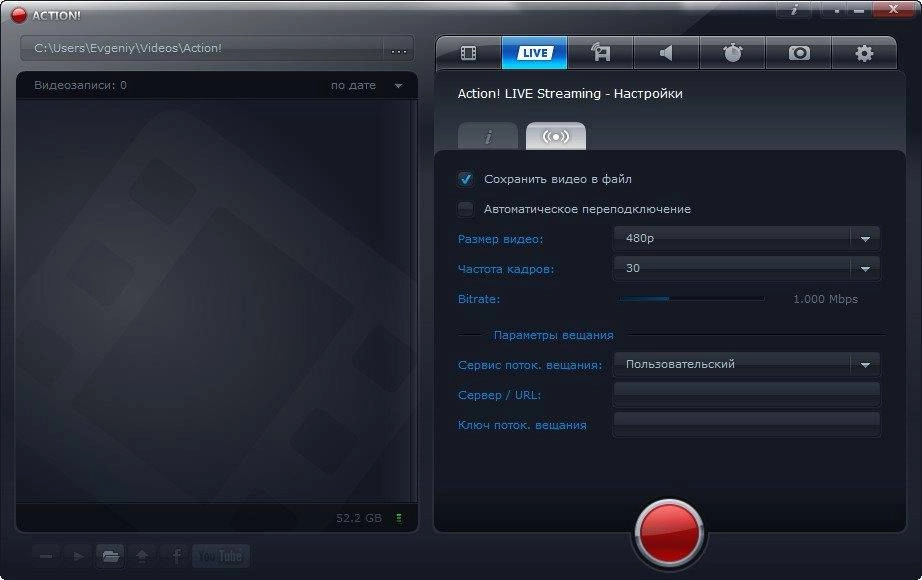
Task: Open the benchmark stopwatch tab
Action: click(x=732, y=53)
